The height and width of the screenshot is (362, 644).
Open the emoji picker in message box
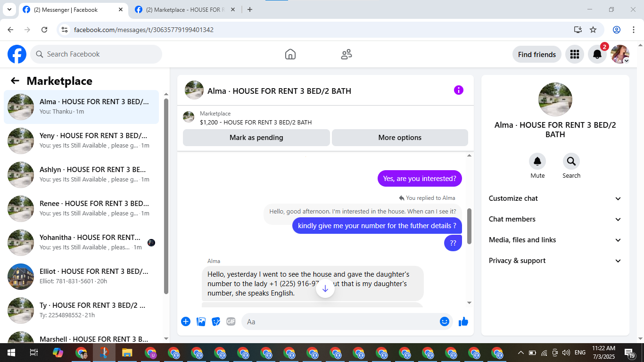pyautogui.click(x=445, y=321)
